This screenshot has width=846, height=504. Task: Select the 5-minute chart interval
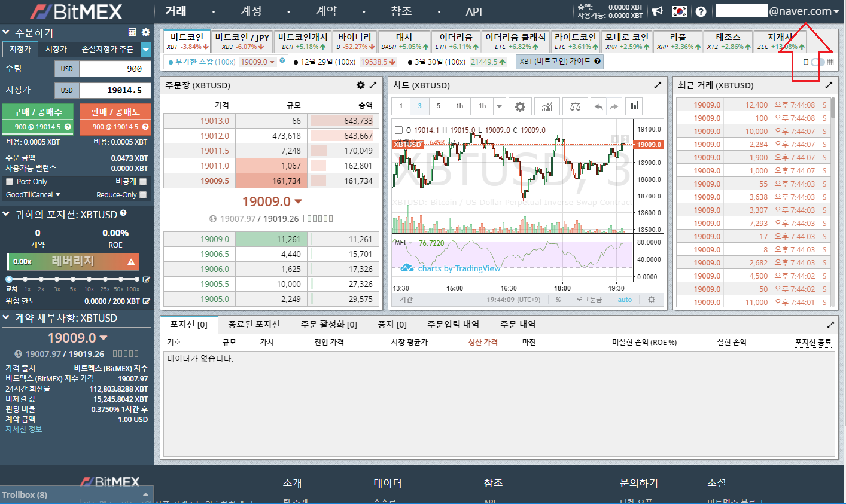[x=439, y=106]
